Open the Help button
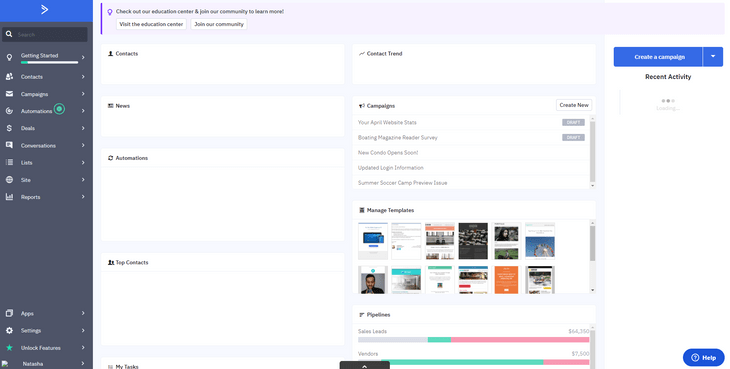The width and height of the screenshot is (730, 369). (x=703, y=357)
